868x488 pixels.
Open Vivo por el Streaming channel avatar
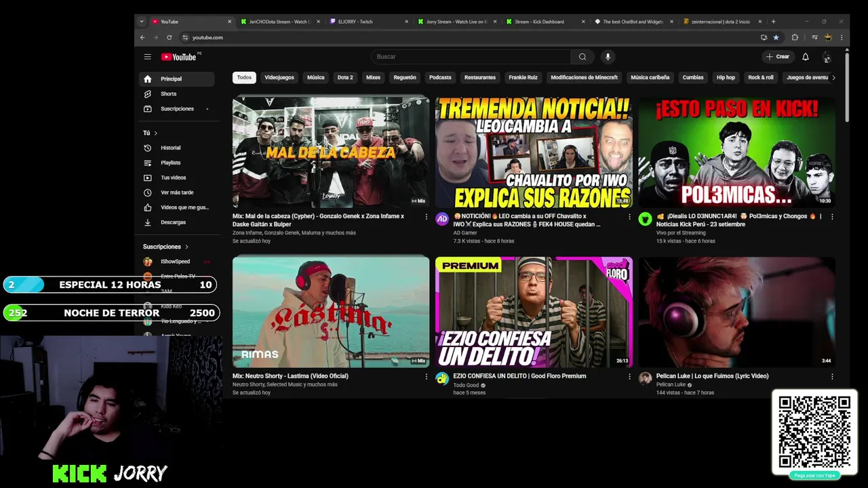(x=645, y=219)
